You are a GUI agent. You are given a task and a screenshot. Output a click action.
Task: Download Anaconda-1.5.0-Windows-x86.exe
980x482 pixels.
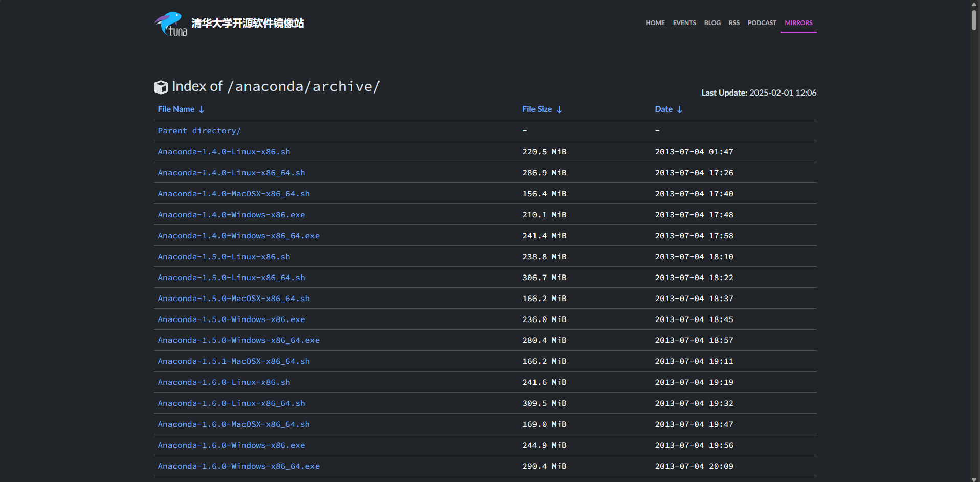(x=231, y=319)
